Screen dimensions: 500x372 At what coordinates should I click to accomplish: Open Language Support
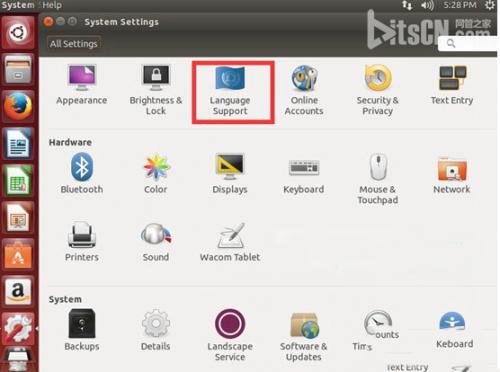tap(230, 91)
